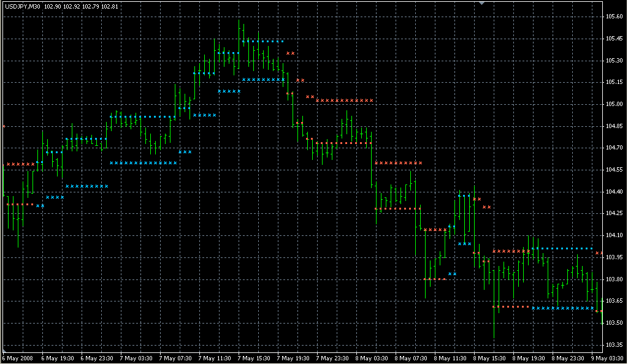Click the 8 May 07:30 time label
This screenshot has width=628, height=364.
tap(411, 358)
